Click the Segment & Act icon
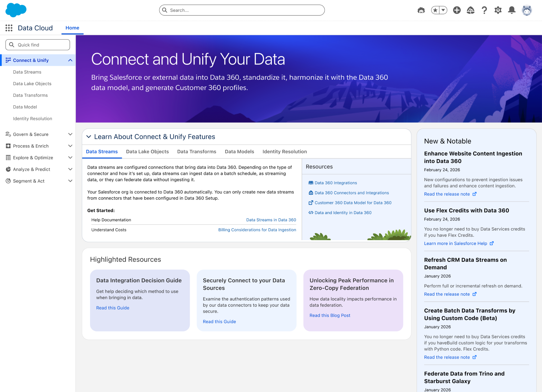The image size is (542, 392). (8, 181)
